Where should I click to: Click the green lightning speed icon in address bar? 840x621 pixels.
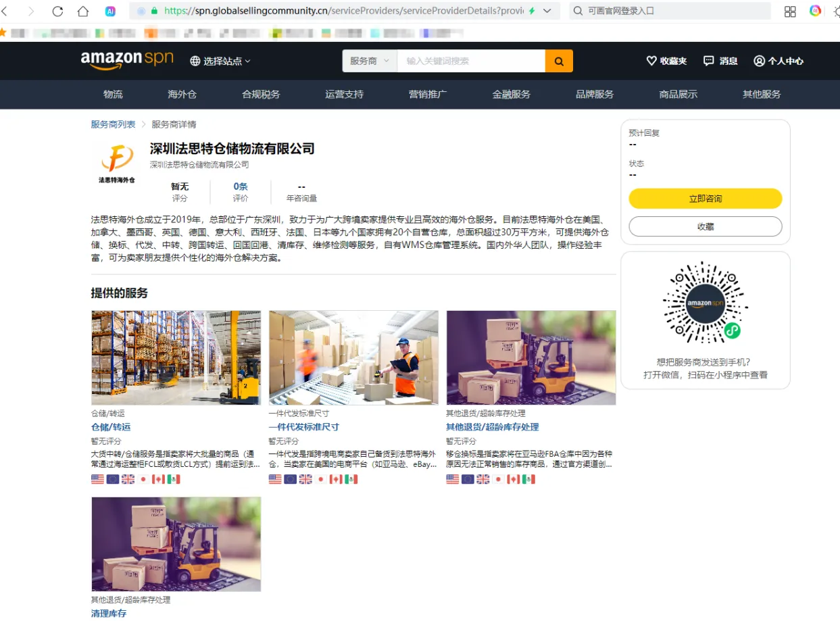[532, 11]
